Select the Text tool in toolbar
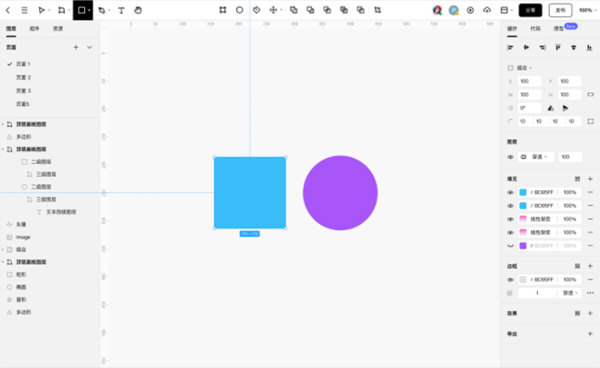Screen dimensions: 600x368 pos(121,10)
